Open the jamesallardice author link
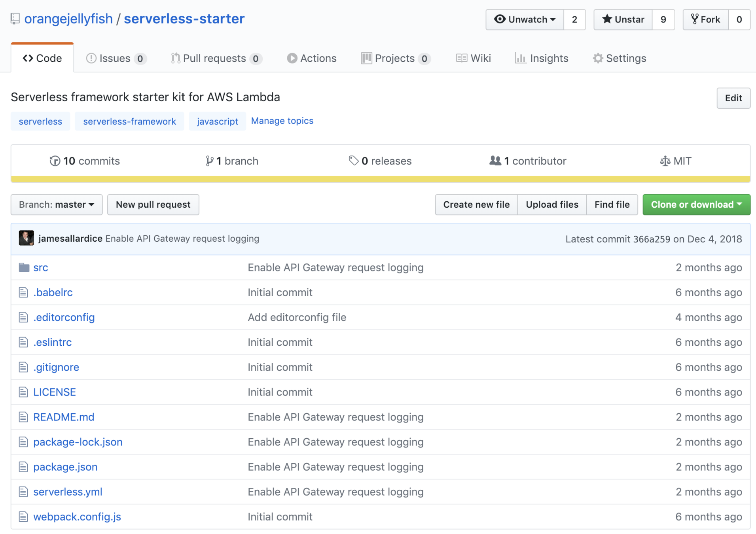This screenshot has width=756, height=534. [70, 239]
